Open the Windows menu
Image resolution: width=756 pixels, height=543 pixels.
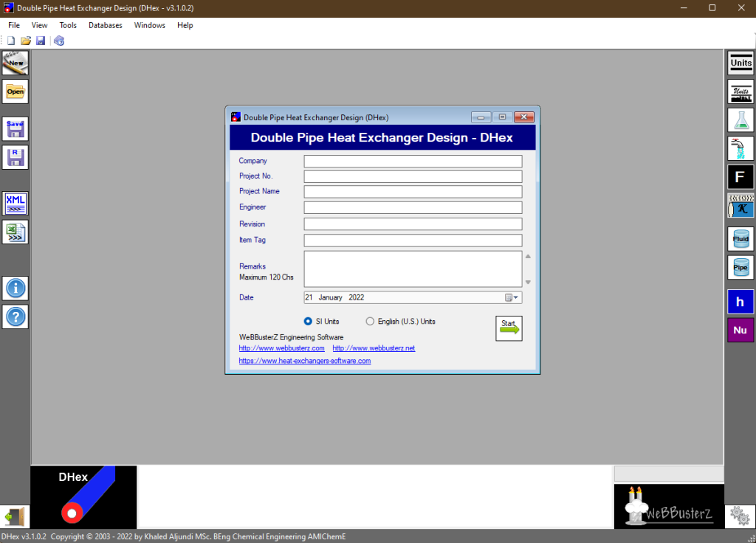pos(149,25)
